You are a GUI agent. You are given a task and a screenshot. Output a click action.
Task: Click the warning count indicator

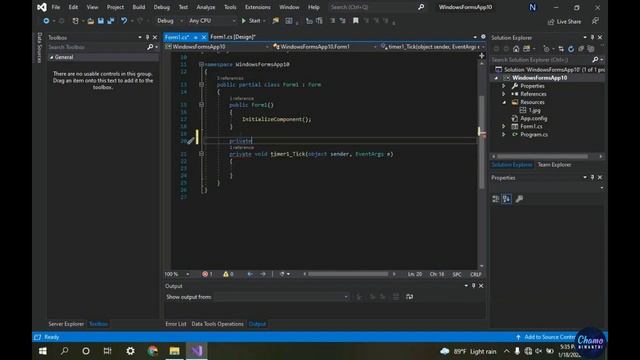click(x=228, y=274)
